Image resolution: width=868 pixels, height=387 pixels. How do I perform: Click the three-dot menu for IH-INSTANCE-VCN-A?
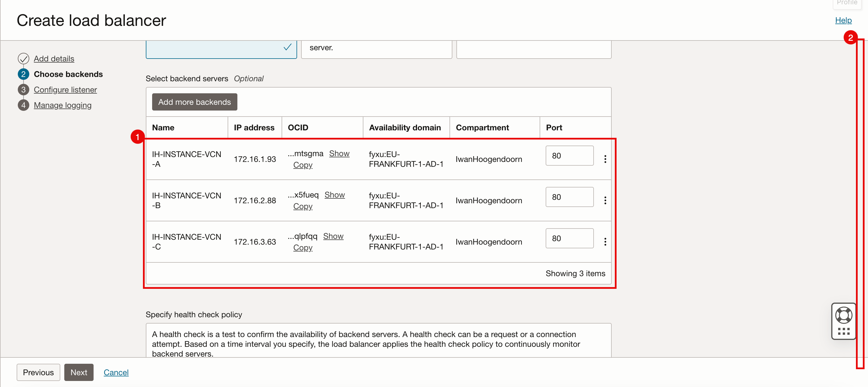pyautogui.click(x=605, y=158)
